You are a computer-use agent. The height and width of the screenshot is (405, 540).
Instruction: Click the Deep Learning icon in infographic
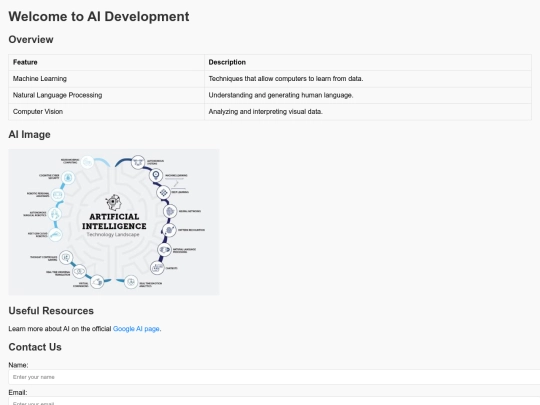(x=164, y=193)
